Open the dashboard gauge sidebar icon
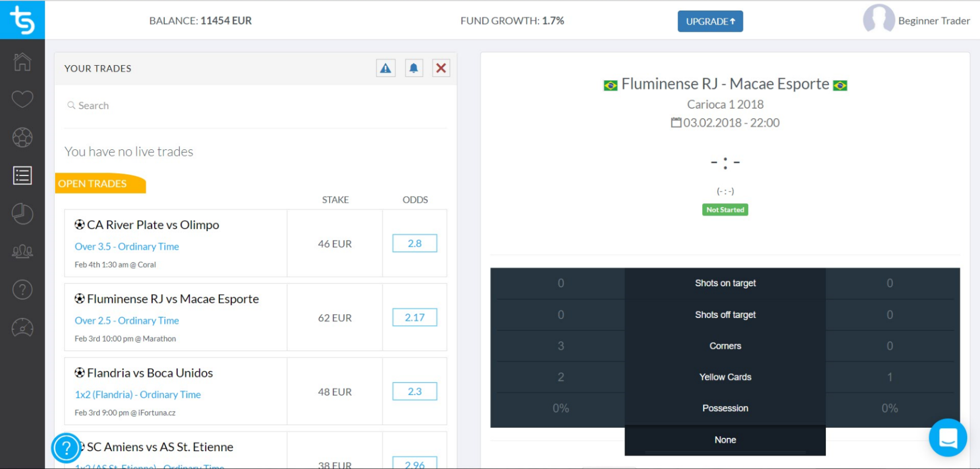The image size is (980, 469). click(x=22, y=328)
